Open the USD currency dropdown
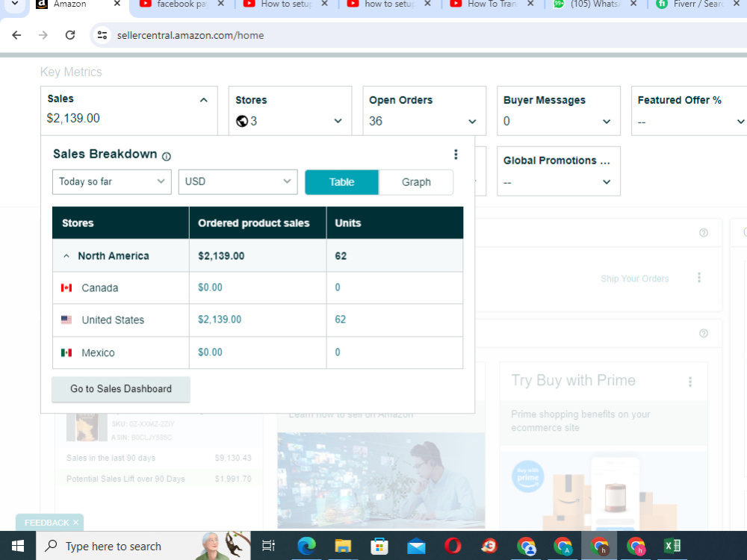 238,181
